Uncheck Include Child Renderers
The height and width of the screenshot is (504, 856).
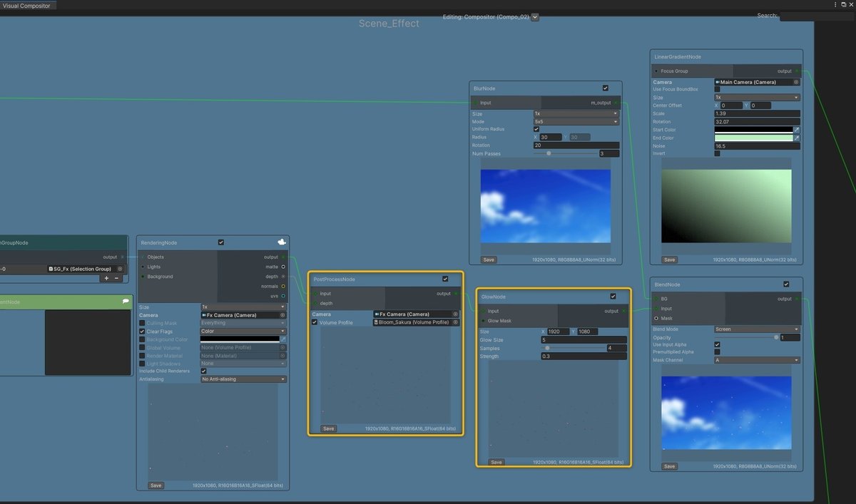pyautogui.click(x=203, y=371)
